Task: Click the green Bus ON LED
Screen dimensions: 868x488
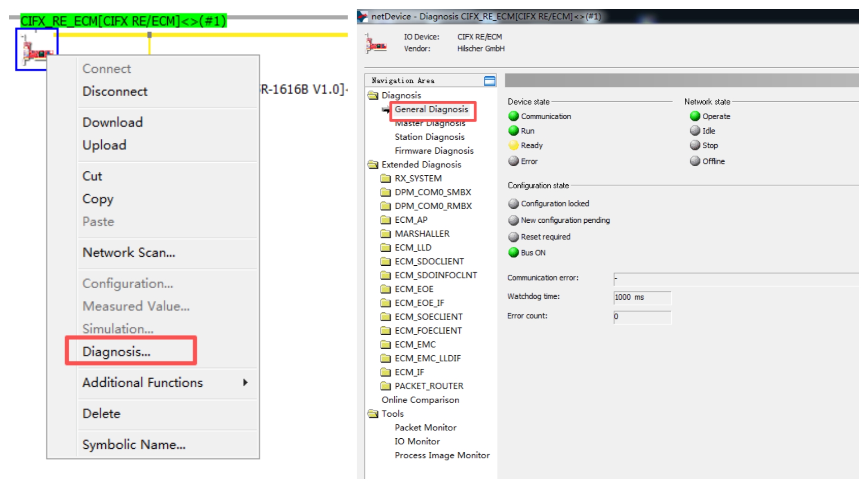Action: tap(514, 252)
